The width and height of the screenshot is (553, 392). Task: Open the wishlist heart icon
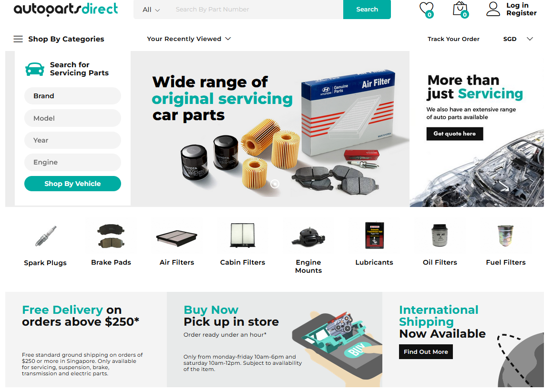426,9
